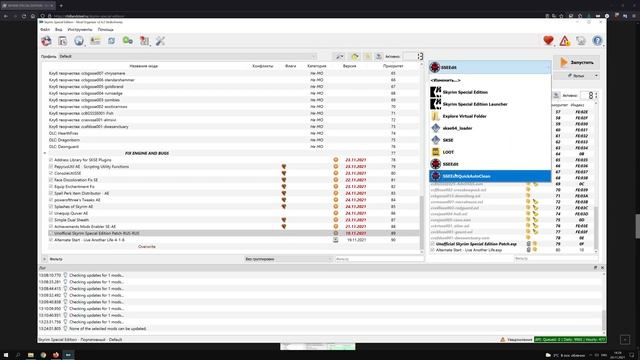Click the version icon on the Address Library row
Screen dimensions: 640x360
[336, 160]
